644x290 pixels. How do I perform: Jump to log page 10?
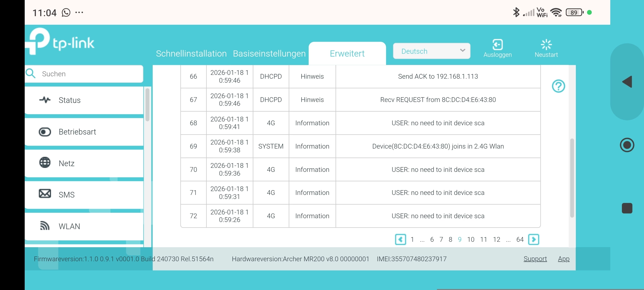coord(470,239)
